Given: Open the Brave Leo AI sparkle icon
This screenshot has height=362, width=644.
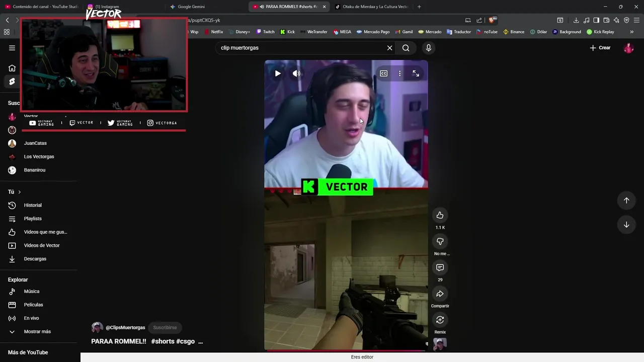Looking at the screenshot, I should [x=616, y=20].
